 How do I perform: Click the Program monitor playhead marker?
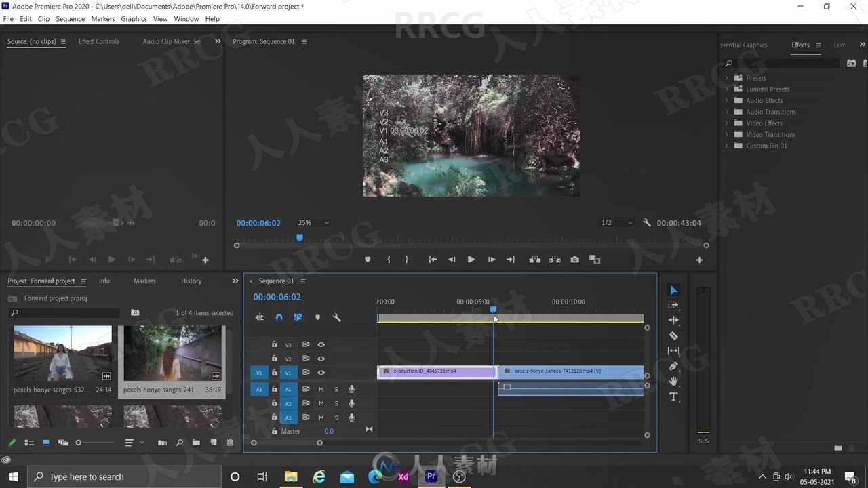(300, 237)
